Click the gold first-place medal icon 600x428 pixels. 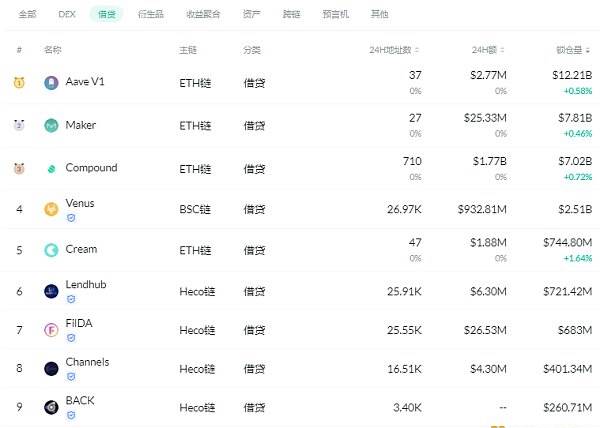click(19, 83)
